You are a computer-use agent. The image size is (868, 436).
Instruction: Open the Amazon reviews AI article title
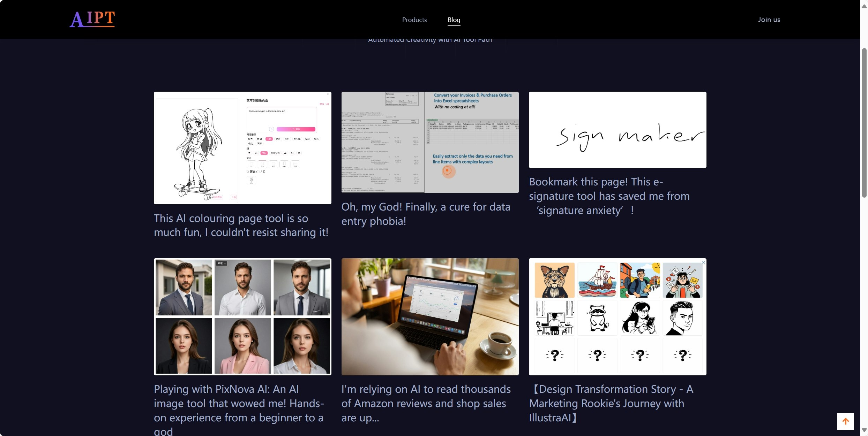click(426, 403)
